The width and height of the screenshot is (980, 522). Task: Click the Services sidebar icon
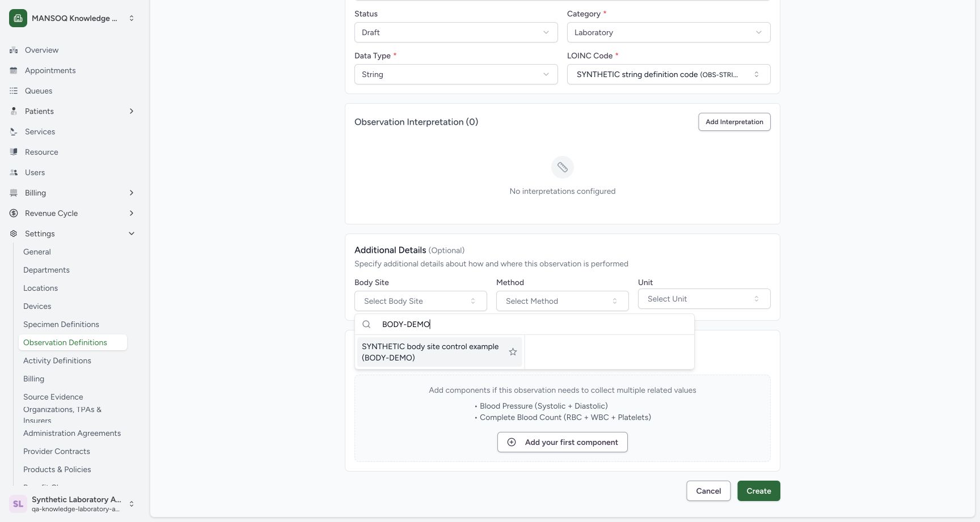point(14,131)
